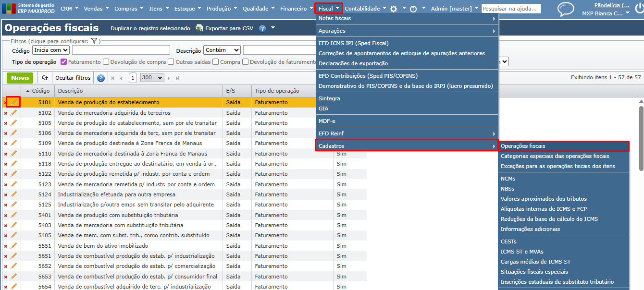Click Exportar para CSV Excel icon
Image resolution: width=644 pixels, height=290 pixels.
click(x=199, y=28)
